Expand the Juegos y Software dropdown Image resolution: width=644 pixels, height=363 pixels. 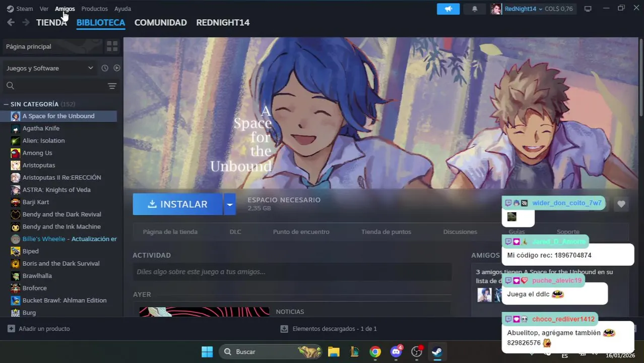(x=50, y=68)
